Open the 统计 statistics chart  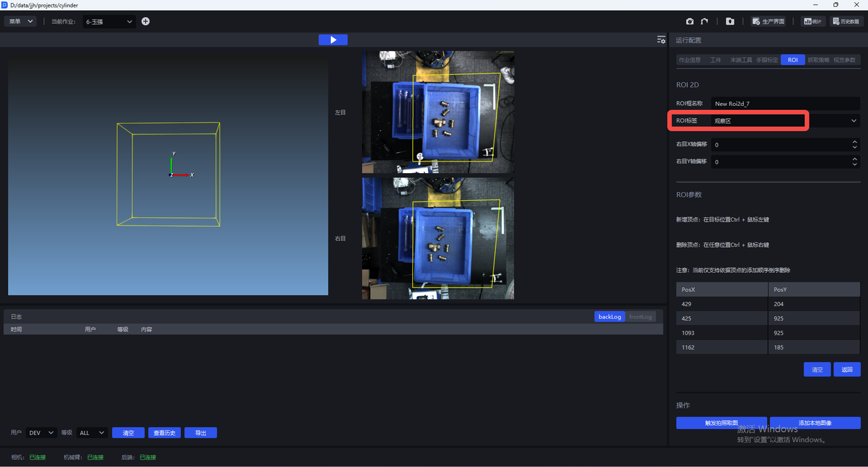(x=812, y=22)
